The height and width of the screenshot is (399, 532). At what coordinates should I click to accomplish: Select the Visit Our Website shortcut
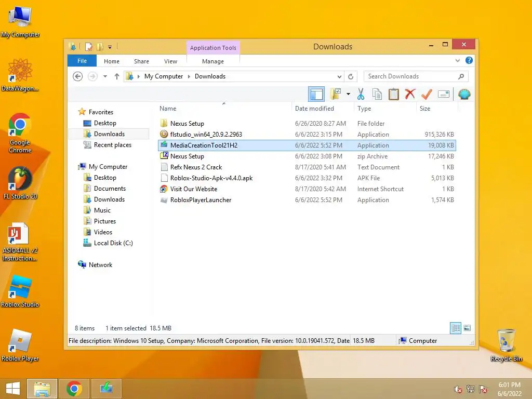[x=307, y=189]
